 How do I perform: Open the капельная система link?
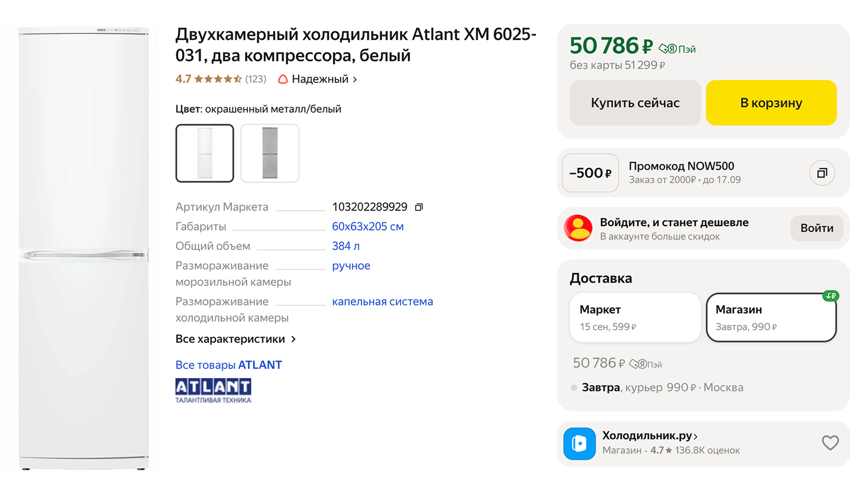coord(383,301)
